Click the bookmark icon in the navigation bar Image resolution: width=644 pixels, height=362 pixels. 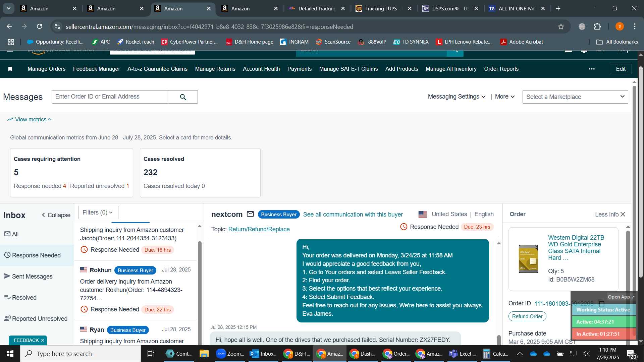click(10, 69)
